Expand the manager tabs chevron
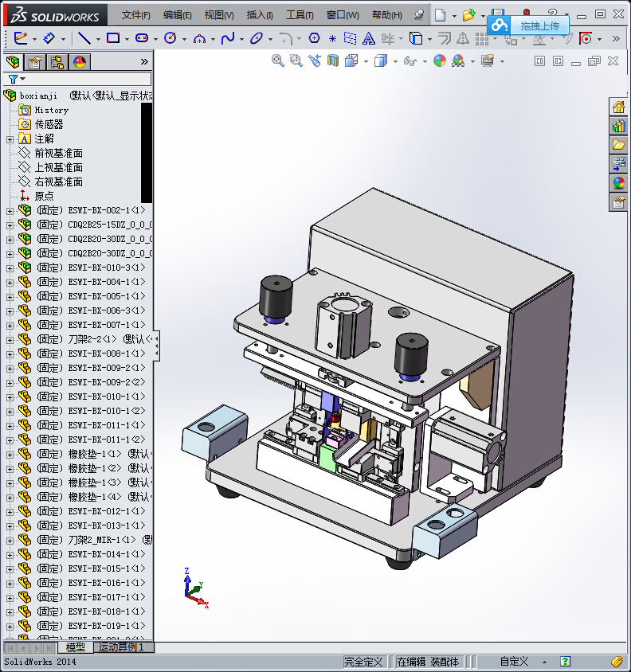The image size is (631, 672). coord(144,62)
